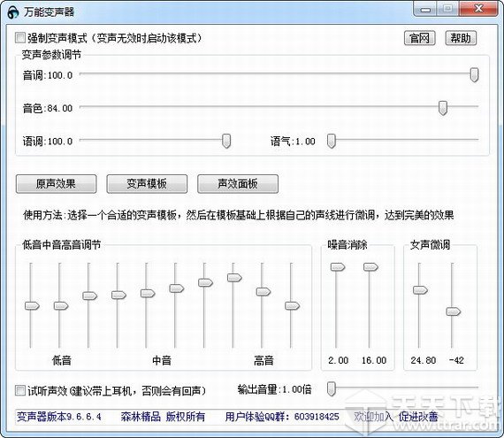Click fourth equalizer band slider handle
504x438 pixels.
tap(119, 295)
